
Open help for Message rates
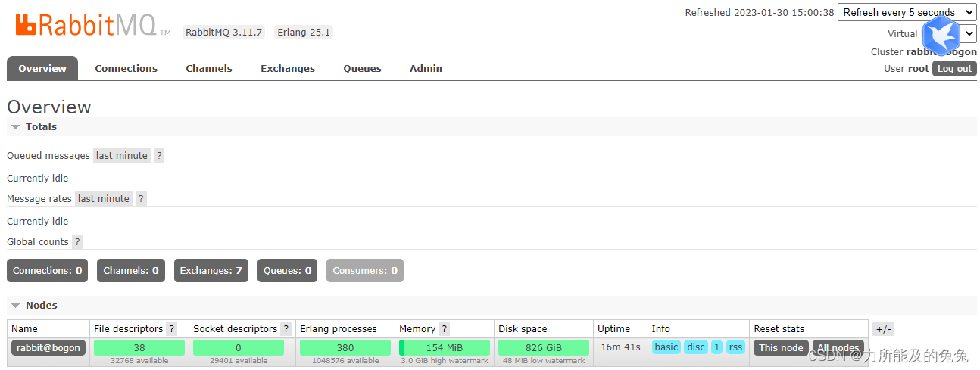pos(141,198)
